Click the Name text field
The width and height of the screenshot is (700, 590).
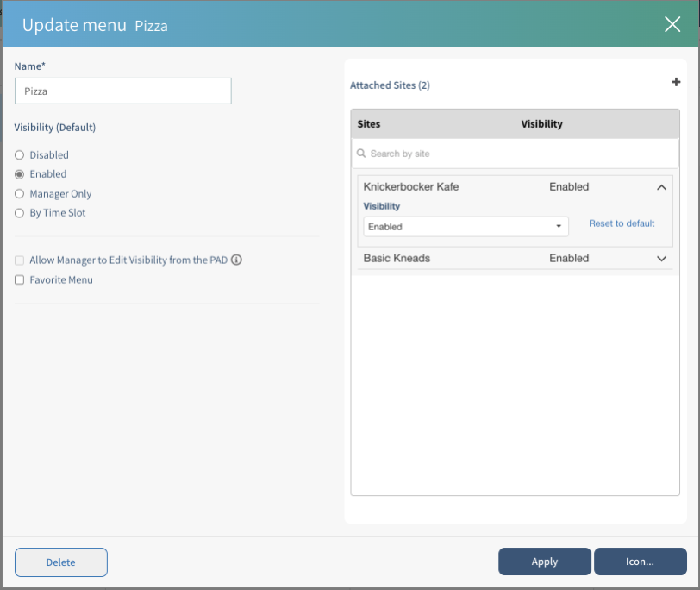tap(123, 91)
